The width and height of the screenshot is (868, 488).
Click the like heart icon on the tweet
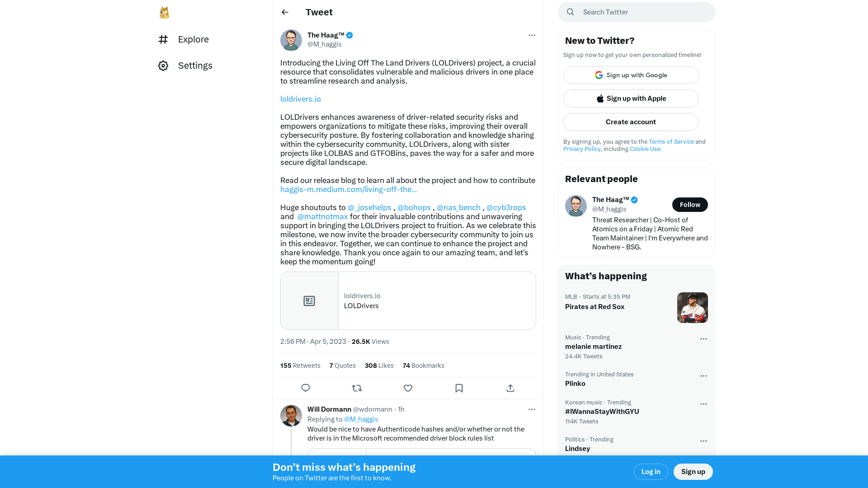coord(408,388)
